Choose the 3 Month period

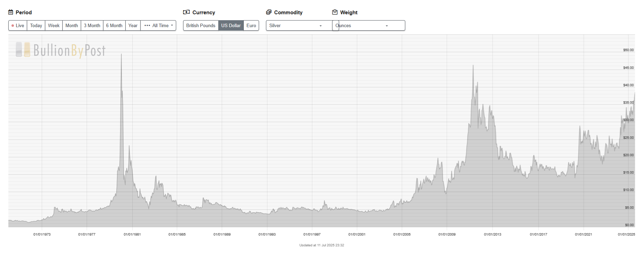pos(92,25)
